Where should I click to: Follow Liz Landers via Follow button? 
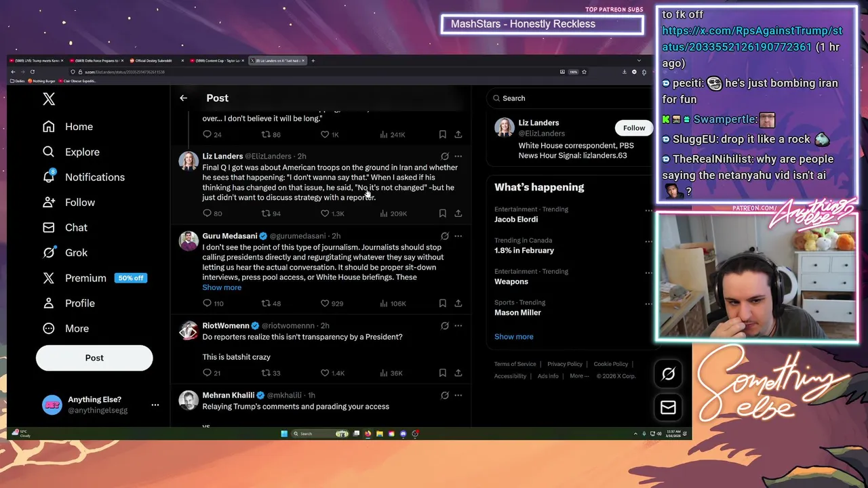634,128
